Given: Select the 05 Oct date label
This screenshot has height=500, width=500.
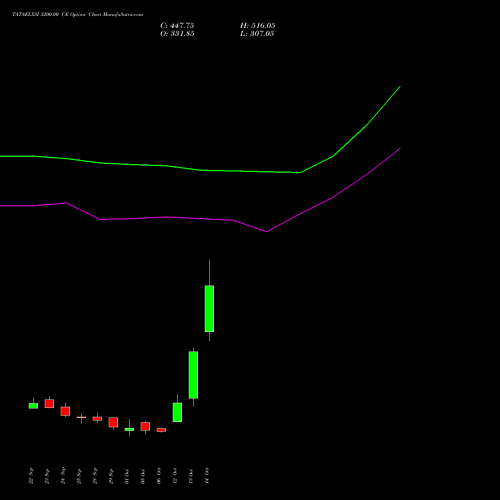Looking at the screenshot, I should 143,476.
